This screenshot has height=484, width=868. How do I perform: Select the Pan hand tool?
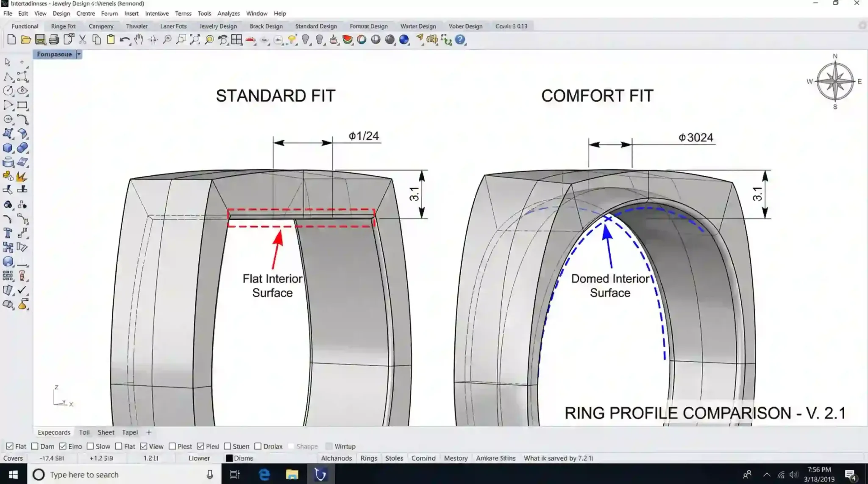(x=139, y=40)
